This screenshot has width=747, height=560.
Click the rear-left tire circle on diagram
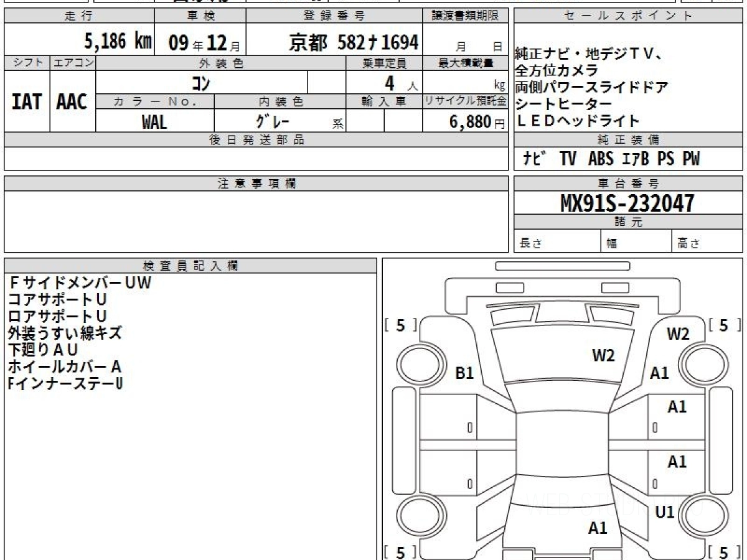[x=415, y=516]
